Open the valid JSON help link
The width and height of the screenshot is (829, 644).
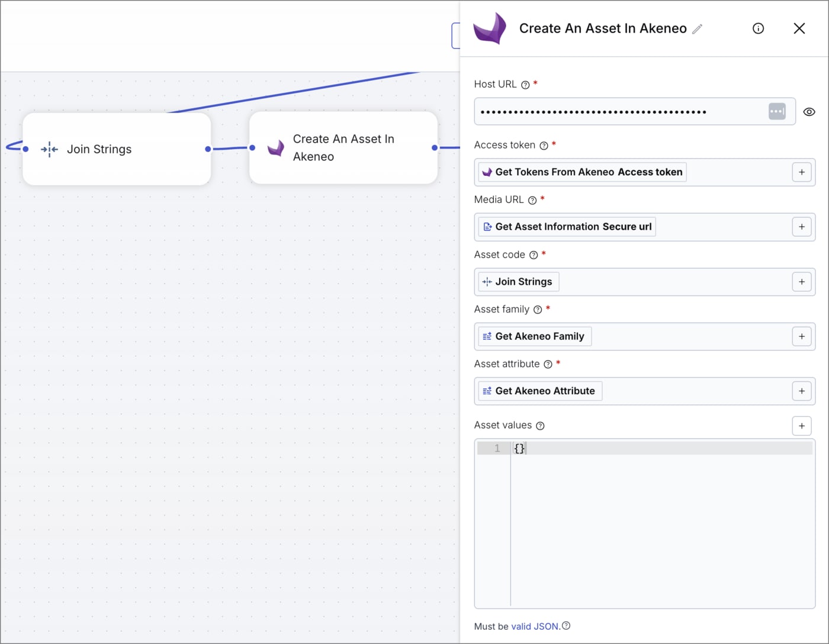(x=535, y=626)
